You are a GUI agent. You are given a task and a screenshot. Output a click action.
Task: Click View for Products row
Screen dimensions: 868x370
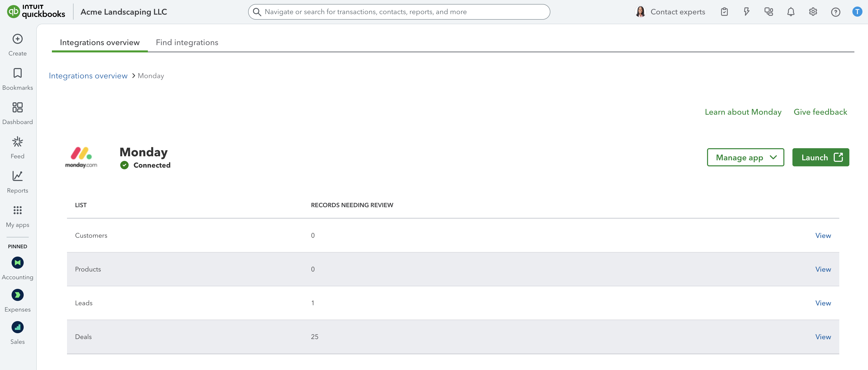(x=823, y=269)
